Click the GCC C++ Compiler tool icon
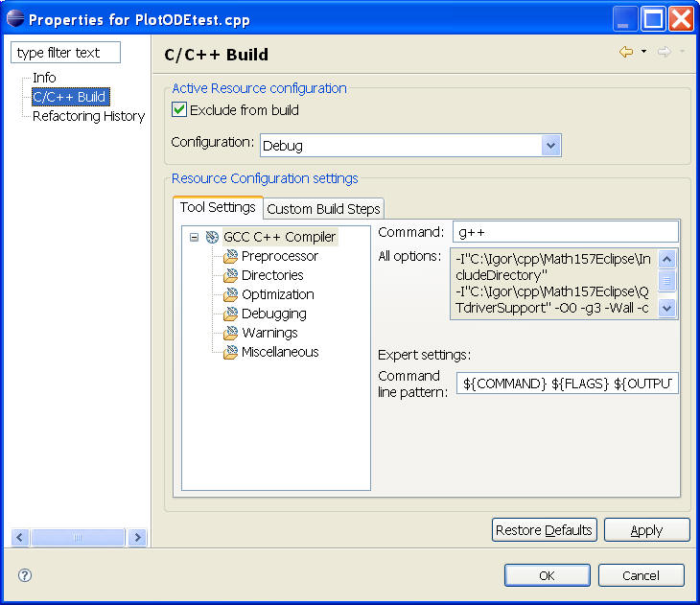The height and width of the screenshot is (605, 700). [x=212, y=237]
